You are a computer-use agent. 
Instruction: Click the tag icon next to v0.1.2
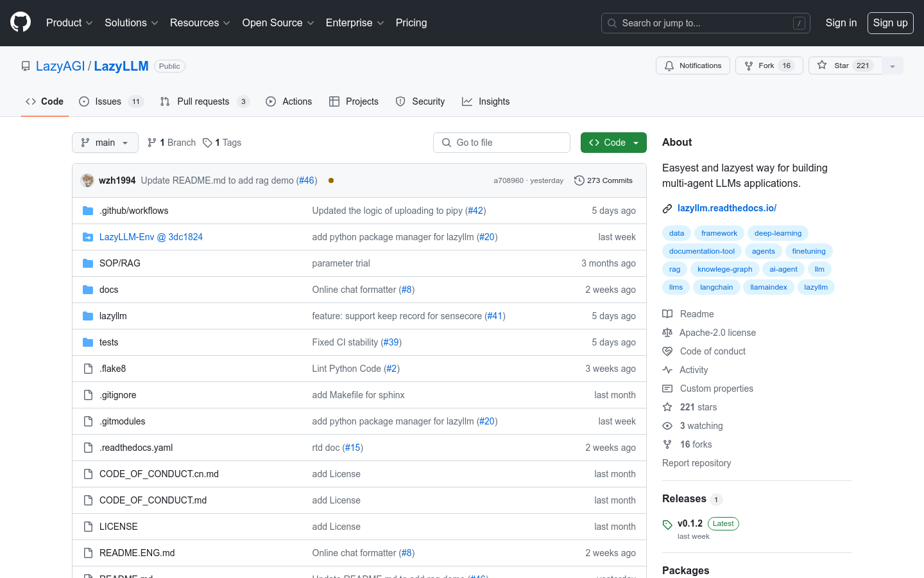pyautogui.click(x=667, y=525)
